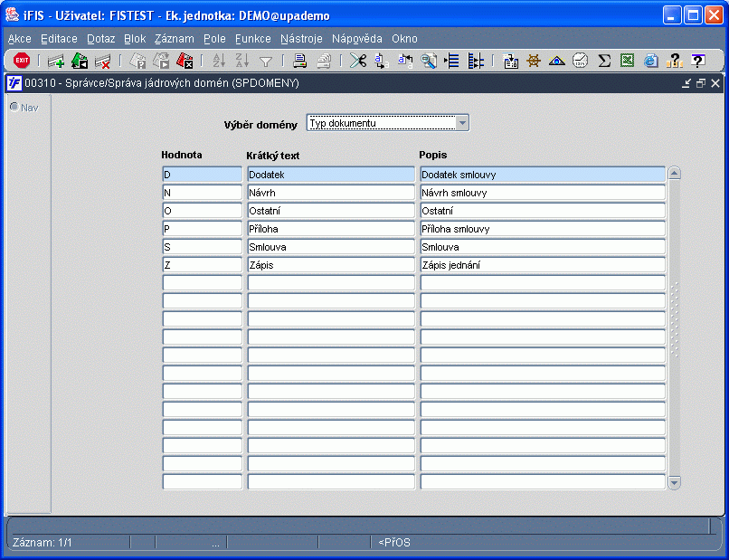Click the funnel filter icon
The height and width of the screenshot is (560, 729).
pos(266,62)
